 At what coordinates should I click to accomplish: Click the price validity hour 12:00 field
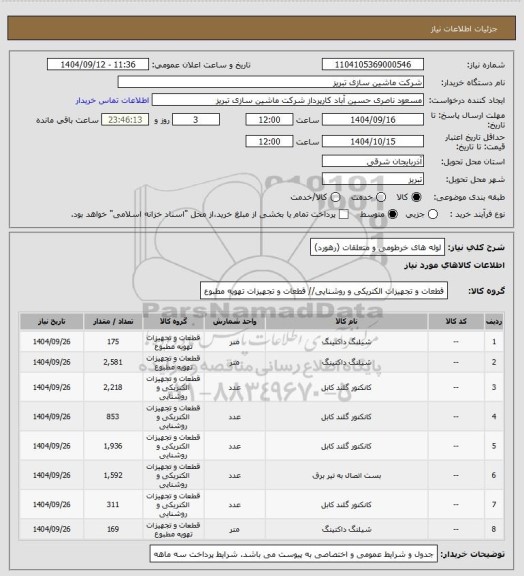point(269,141)
